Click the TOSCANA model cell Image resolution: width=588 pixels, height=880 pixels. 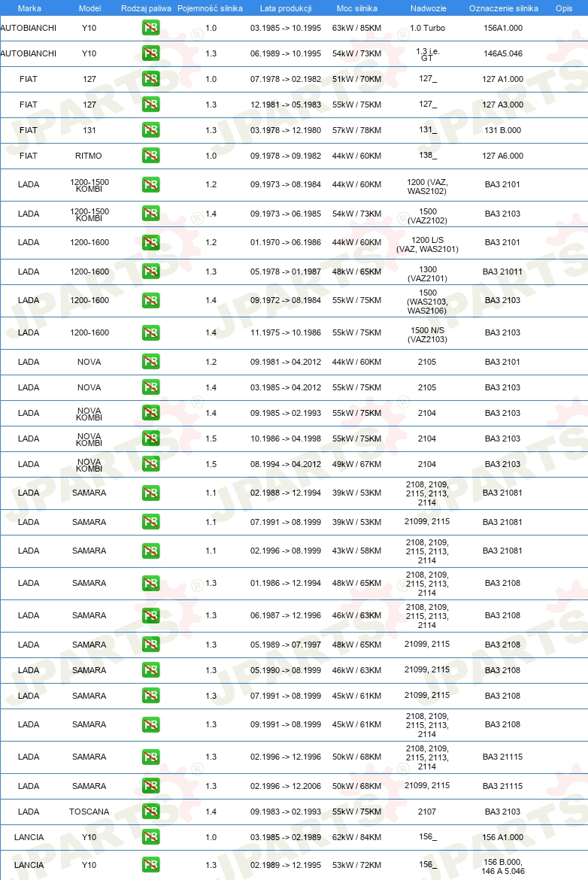89,812
